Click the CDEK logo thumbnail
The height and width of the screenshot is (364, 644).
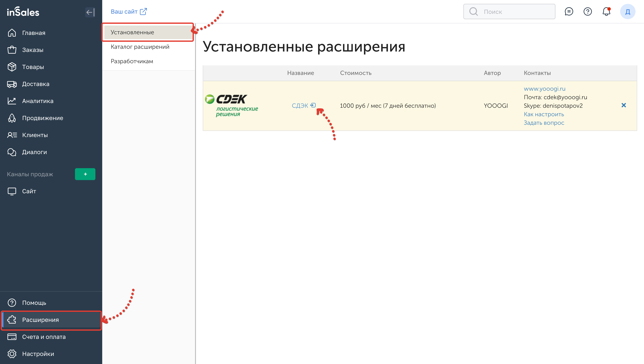click(231, 106)
